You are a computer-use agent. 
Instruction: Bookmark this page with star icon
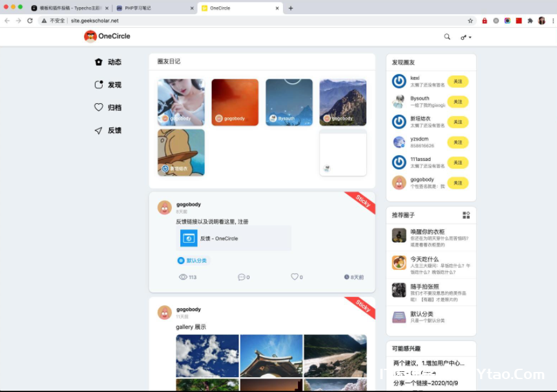click(470, 21)
